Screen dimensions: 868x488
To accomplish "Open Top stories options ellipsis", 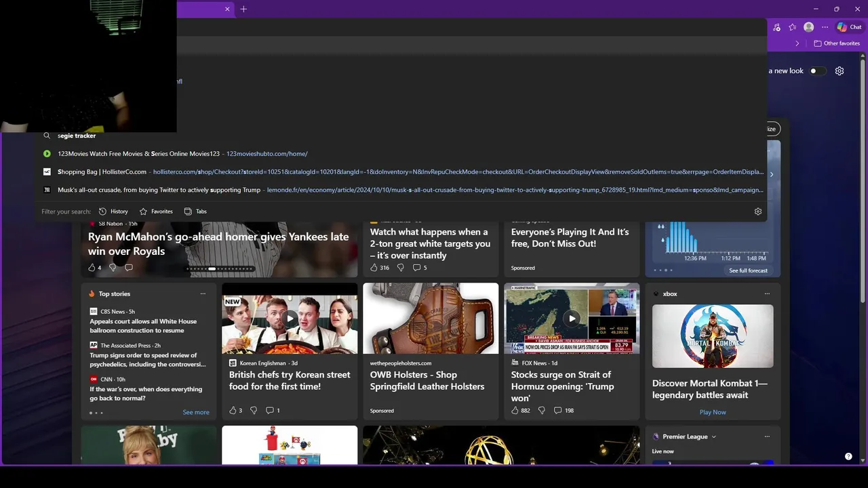I will [x=203, y=294].
